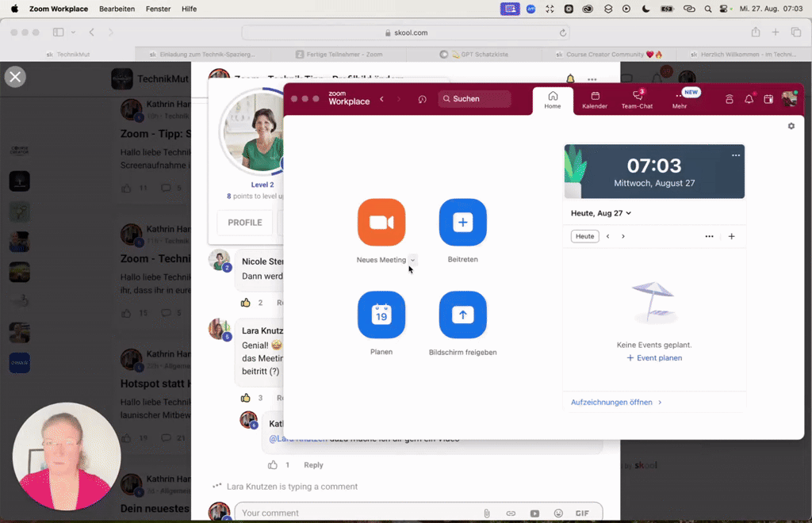Add a video with the video icon

point(534,513)
